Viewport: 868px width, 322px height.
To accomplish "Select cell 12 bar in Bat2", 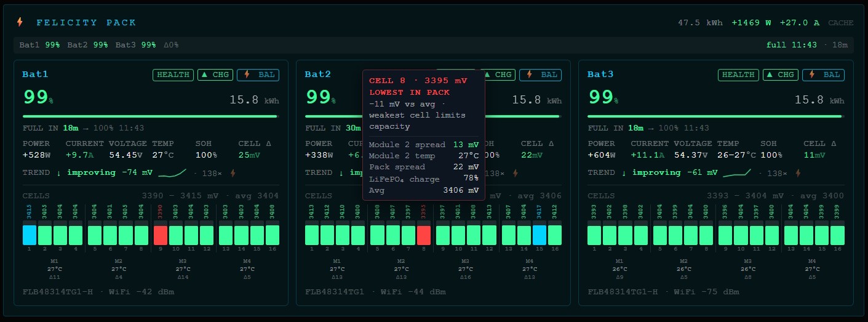I will [x=489, y=235].
